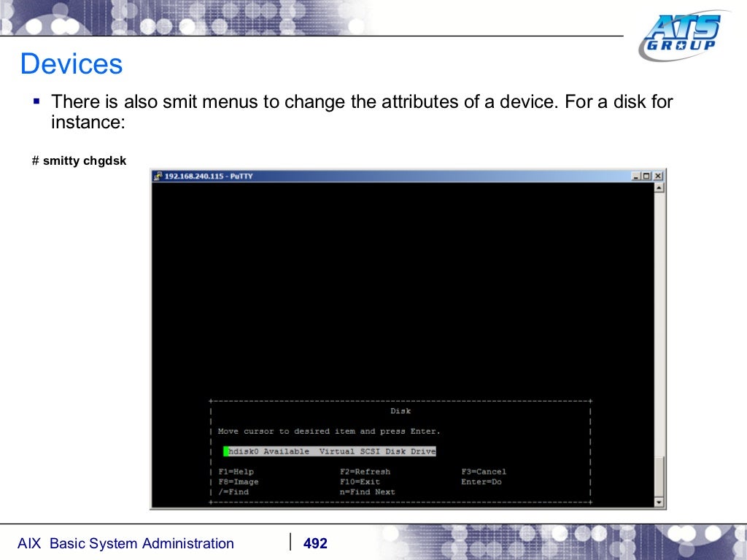
Task: Close the PuTTY window
Action: tap(658, 176)
